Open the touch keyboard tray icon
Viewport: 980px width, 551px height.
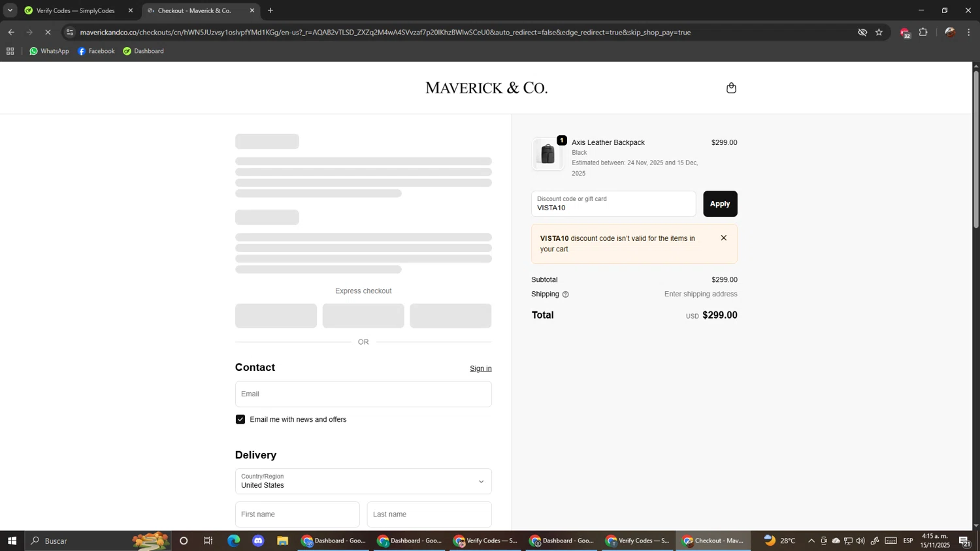[891, 541]
